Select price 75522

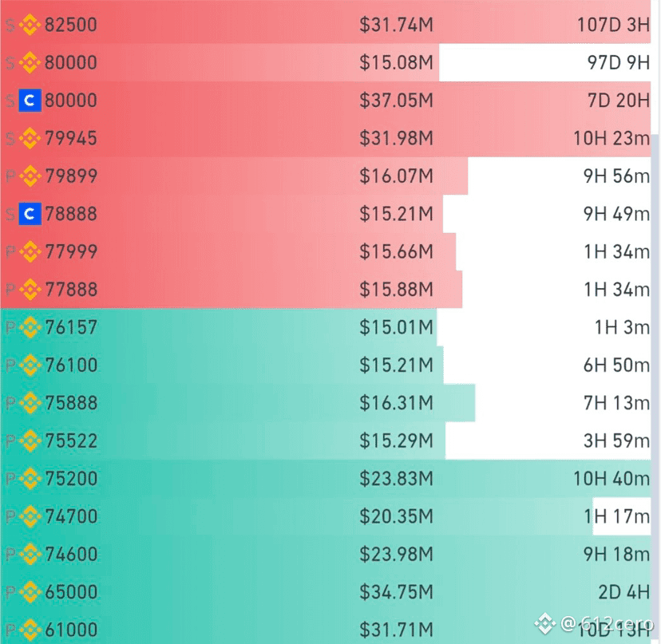click(x=71, y=441)
